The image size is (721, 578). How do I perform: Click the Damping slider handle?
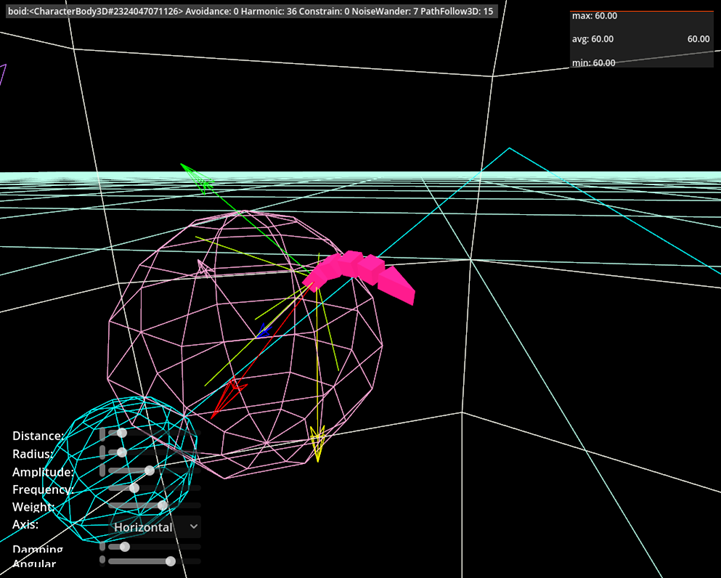pyautogui.click(x=125, y=547)
